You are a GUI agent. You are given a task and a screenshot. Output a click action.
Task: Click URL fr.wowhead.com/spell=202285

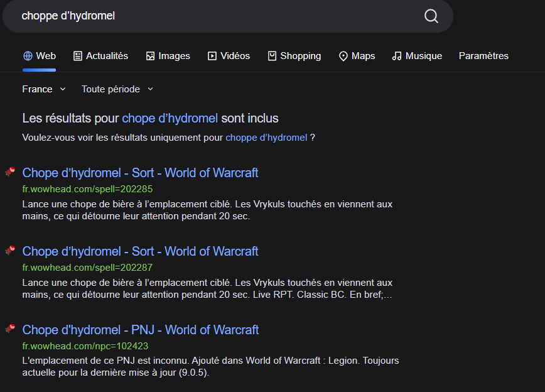tap(88, 189)
